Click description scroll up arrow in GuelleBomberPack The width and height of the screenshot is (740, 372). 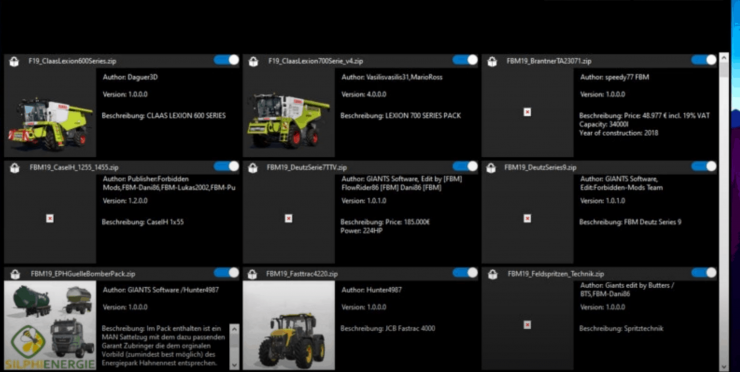[234, 329]
